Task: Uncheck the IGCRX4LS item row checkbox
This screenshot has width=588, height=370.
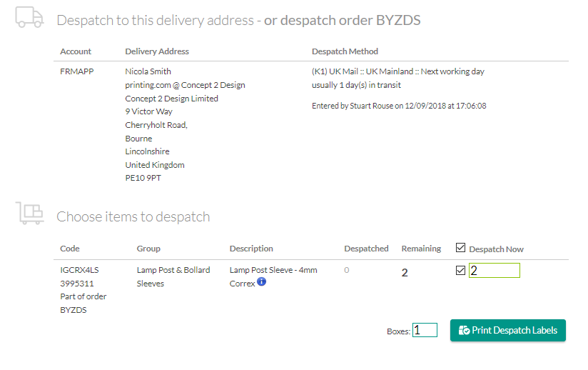Action: (x=460, y=271)
